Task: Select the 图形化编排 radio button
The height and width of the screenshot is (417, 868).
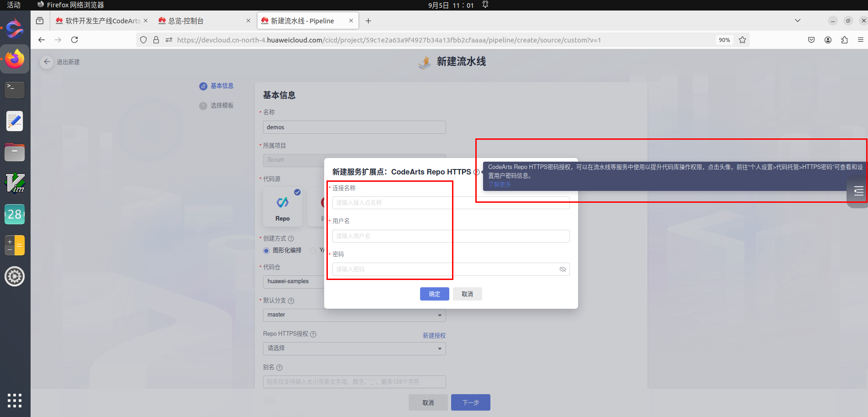Action: click(266, 251)
